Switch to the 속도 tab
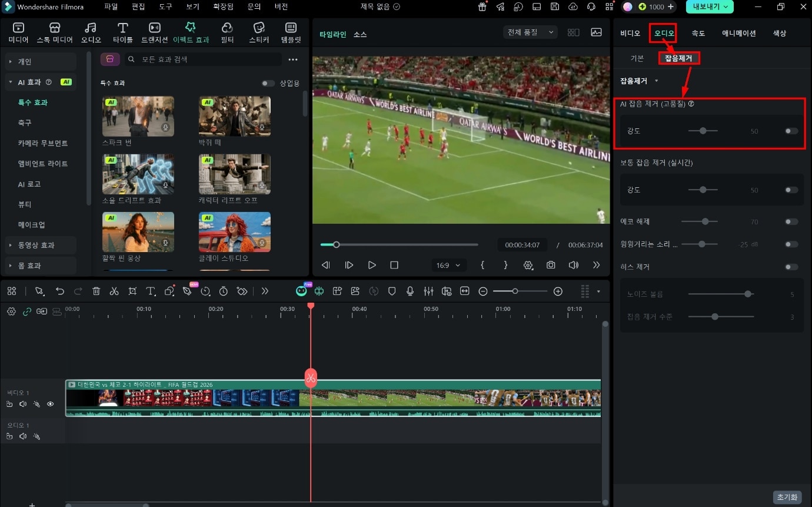Image resolution: width=812 pixels, height=507 pixels. click(698, 34)
